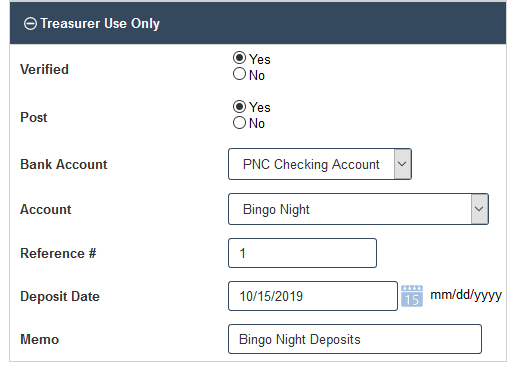
Task: Open the Bank Account dropdown
Action: tap(320, 164)
